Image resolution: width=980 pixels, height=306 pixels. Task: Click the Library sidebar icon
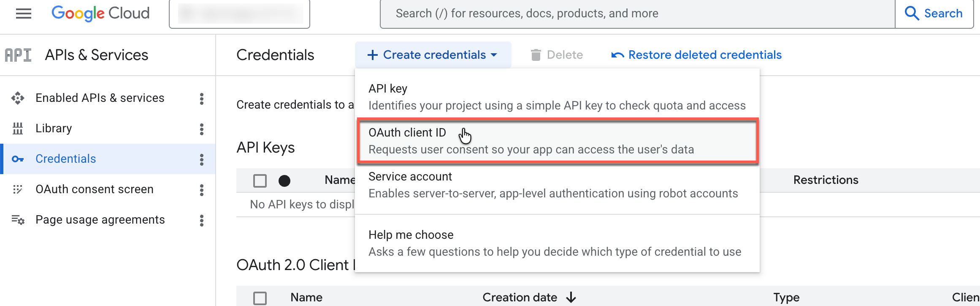18,128
